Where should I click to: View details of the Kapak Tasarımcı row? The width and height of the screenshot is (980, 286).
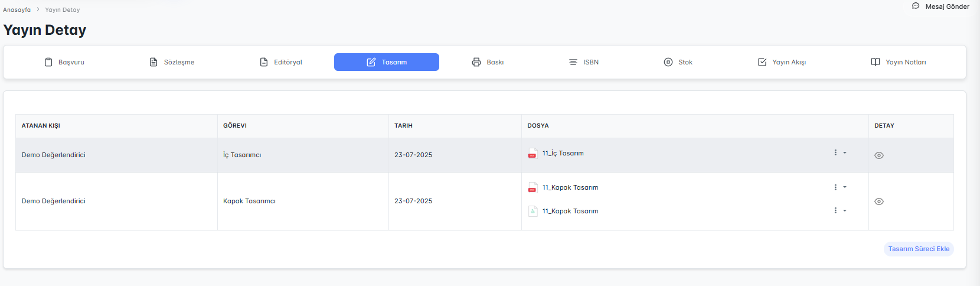tap(879, 201)
